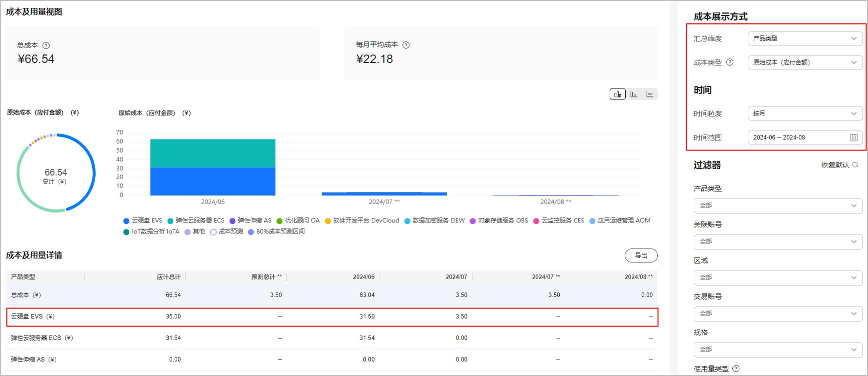Toggle 数据加密服务 DEW legend series
The width and height of the screenshot is (868, 376).
pos(435,220)
